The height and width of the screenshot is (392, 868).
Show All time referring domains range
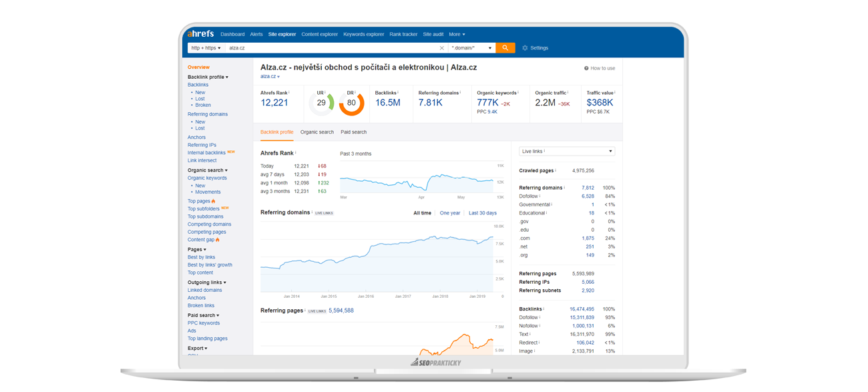click(422, 213)
